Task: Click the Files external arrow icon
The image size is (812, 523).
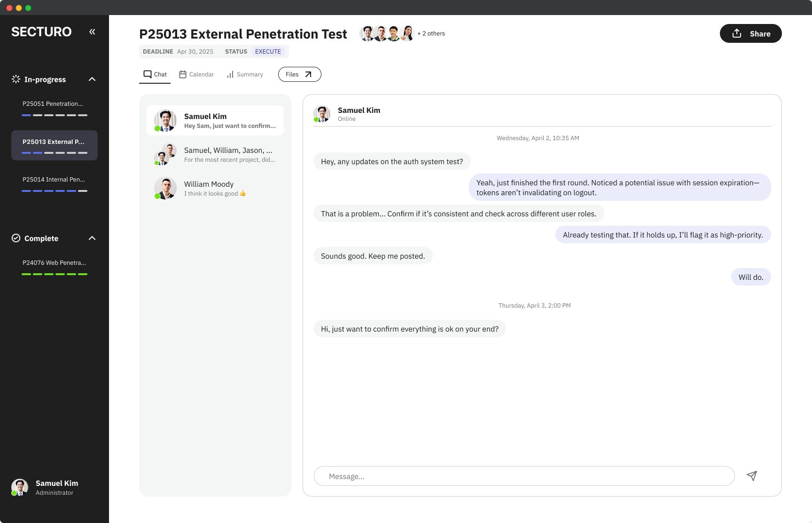Action: click(x=308, y=74)
